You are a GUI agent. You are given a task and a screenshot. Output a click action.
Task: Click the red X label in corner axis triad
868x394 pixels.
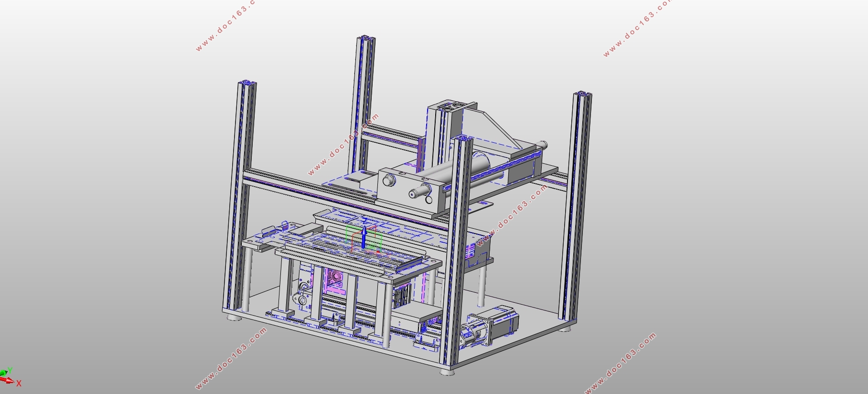click(x=19, y=383)
